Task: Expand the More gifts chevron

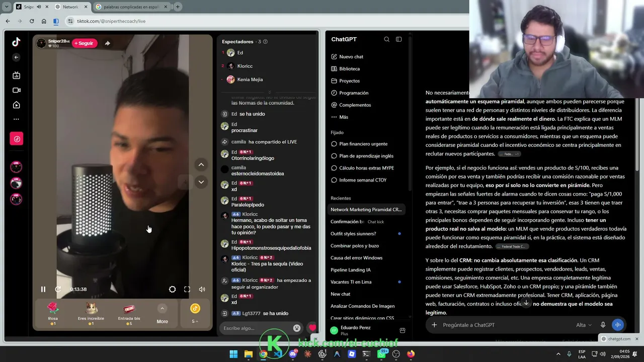Action: click(x=162, y=309)
